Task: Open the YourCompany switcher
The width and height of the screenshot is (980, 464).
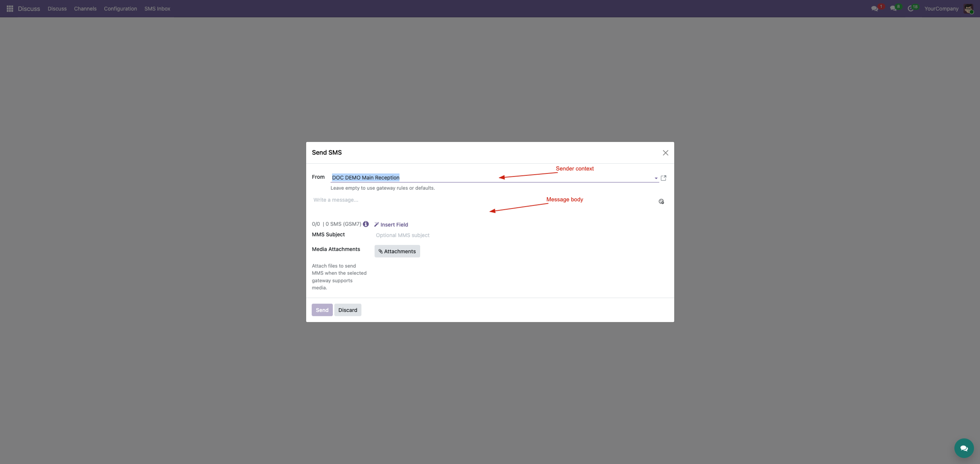Action: click(941, 9)
